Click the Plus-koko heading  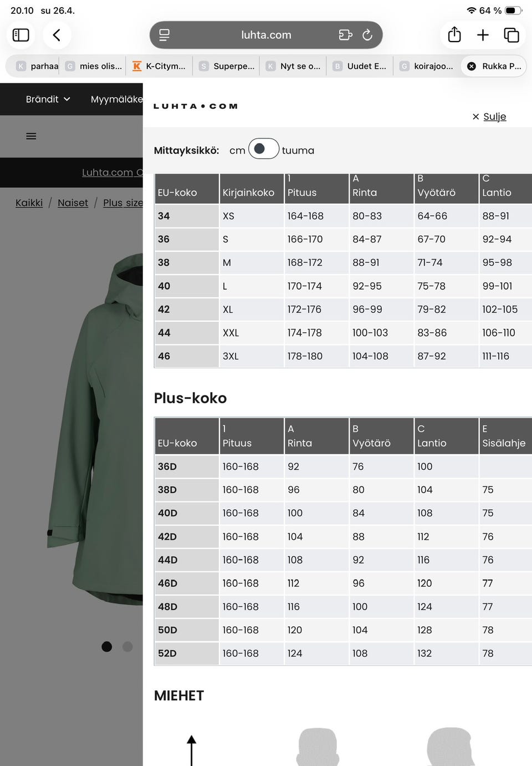[190, 398]
